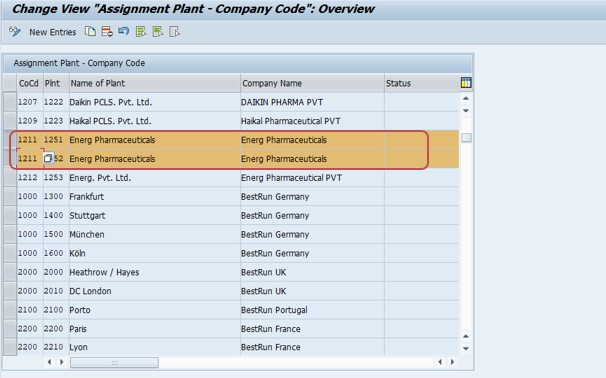Click the Plnt column header
The width and height of the screenshot is (606, 378).
point(56,83)
